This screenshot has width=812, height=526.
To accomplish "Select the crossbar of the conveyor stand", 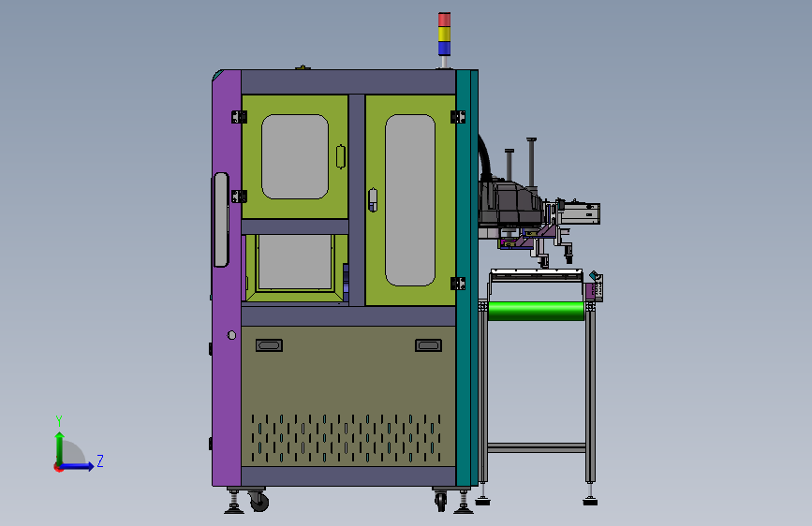I will [x=537, y=447].
